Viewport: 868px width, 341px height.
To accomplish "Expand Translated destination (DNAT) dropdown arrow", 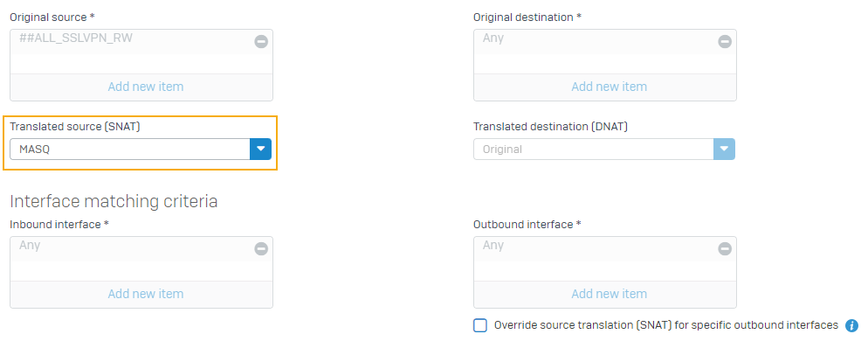I will click(724, 150).
